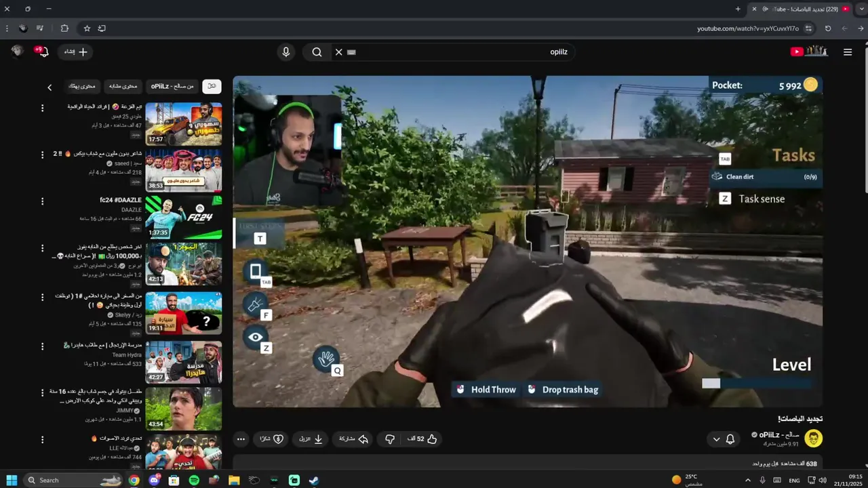Dislike the video with thumbs-down icon
This screenshot has width=868, height=488.
389,439
